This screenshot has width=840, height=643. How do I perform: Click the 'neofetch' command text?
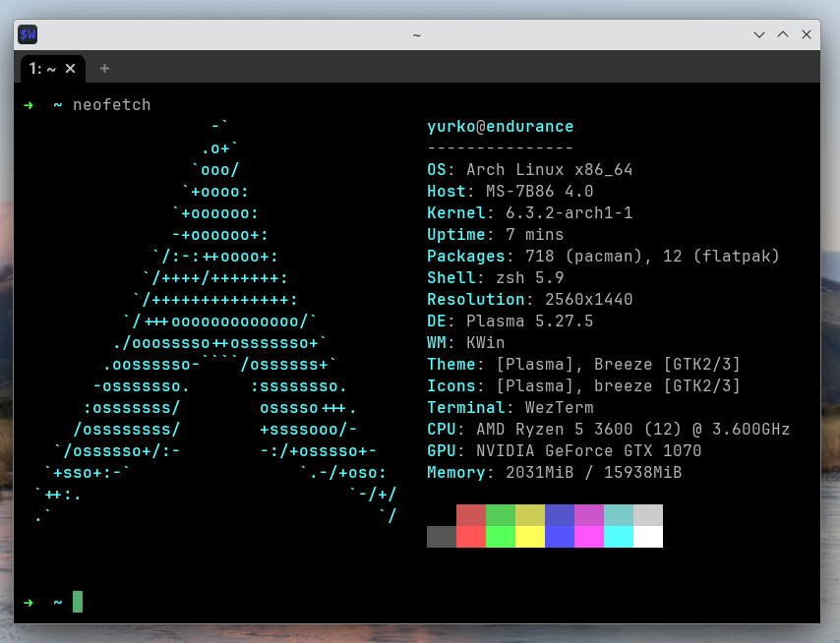point(112,105)
